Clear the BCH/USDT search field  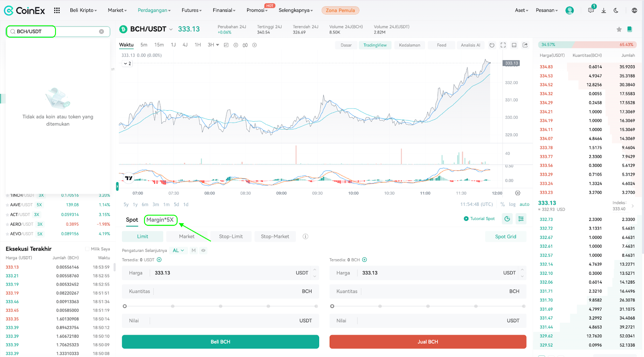point(101,31)
